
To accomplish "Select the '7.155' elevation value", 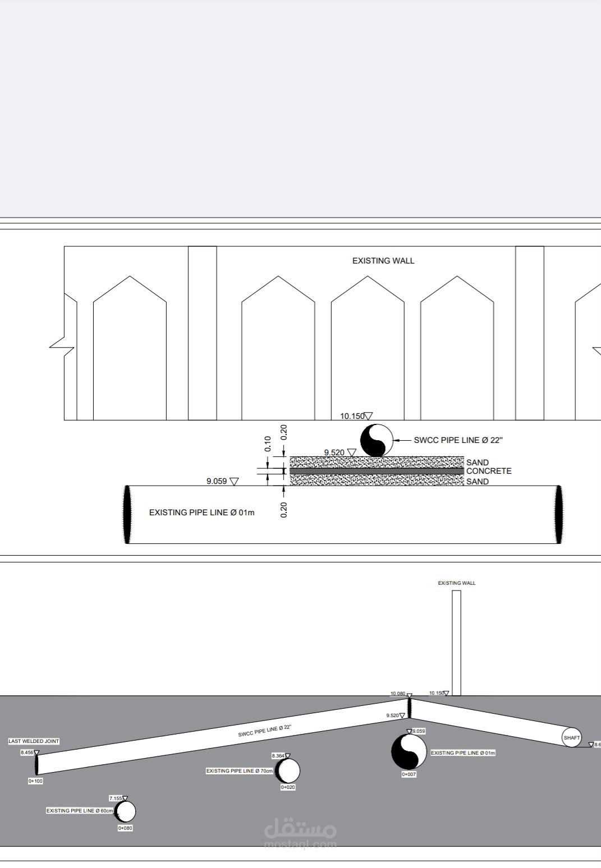I will coord(116,798).
